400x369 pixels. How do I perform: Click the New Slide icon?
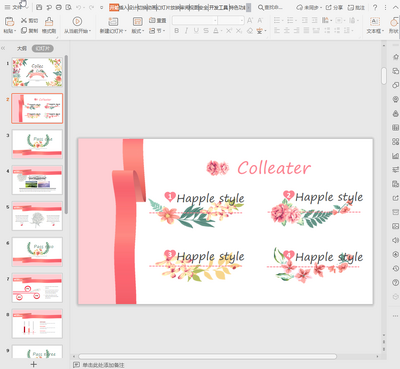pos(113,21)
